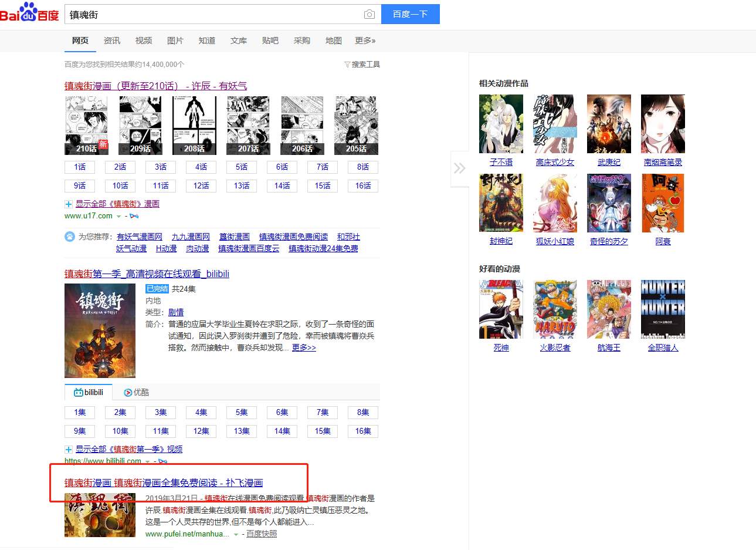Expand synopsis with 更多>> link

click(x=304, y=347)
